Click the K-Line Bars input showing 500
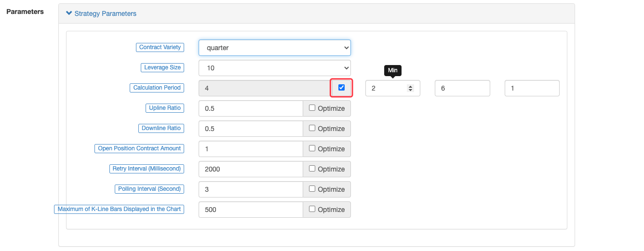The width and height of the screenshot is (644, 251). pos(250,210)
